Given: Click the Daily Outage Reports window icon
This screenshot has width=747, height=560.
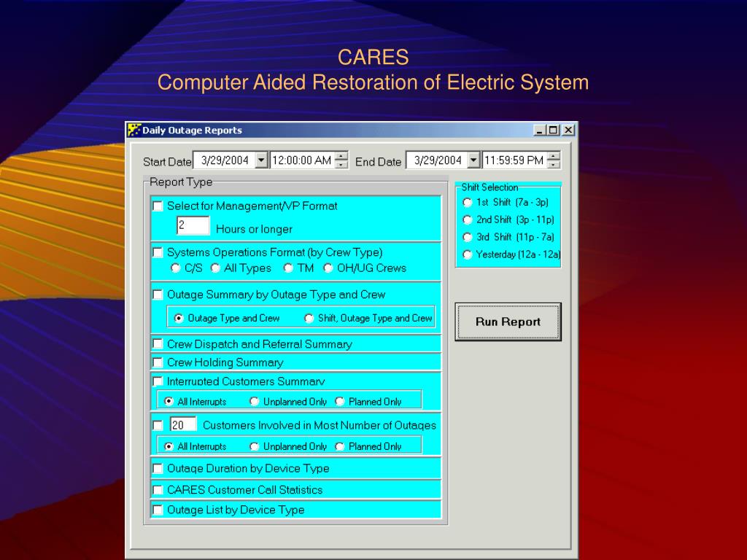Looking at the screenshot, I should 134,130.
